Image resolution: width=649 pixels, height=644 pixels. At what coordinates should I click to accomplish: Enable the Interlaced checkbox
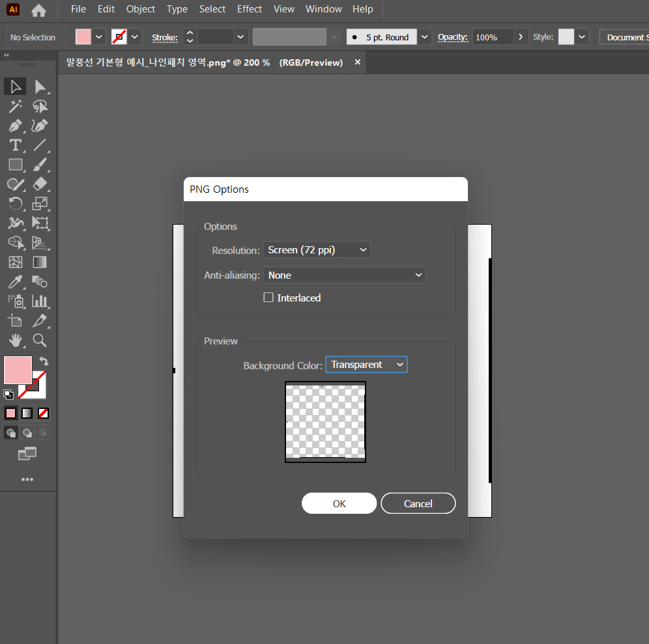[268, 298]
